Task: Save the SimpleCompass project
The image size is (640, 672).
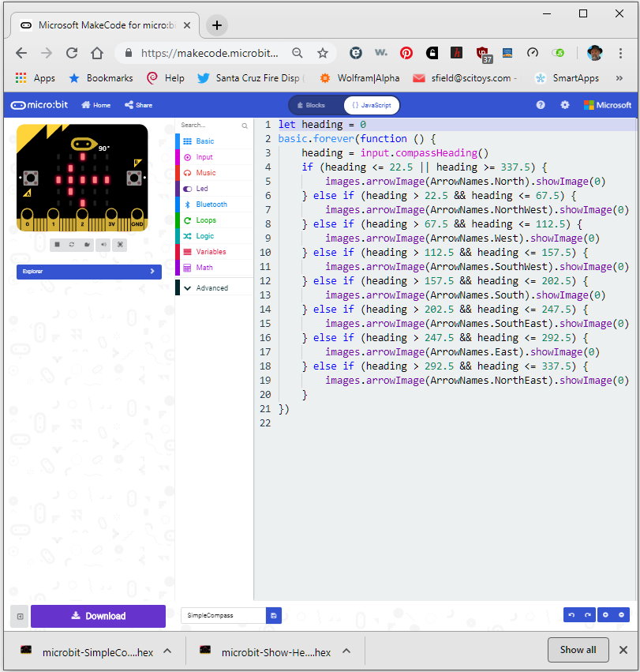Action: click(273, 614)
